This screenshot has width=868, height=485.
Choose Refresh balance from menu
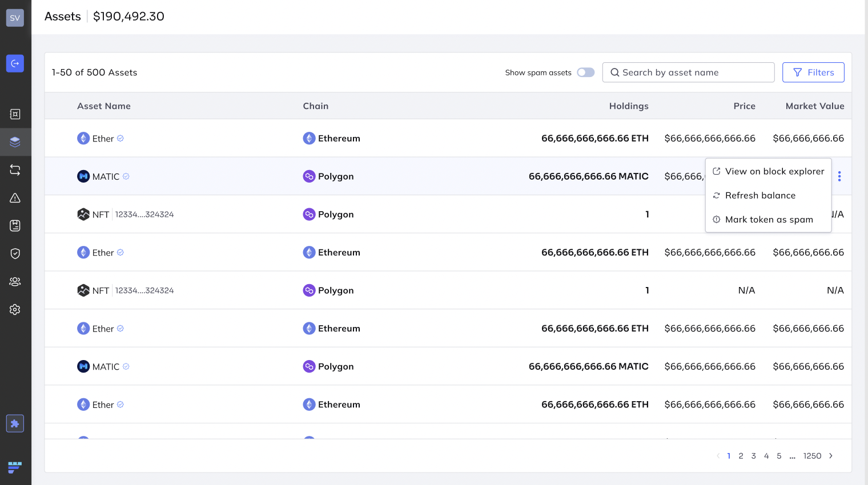pos(769,195)
